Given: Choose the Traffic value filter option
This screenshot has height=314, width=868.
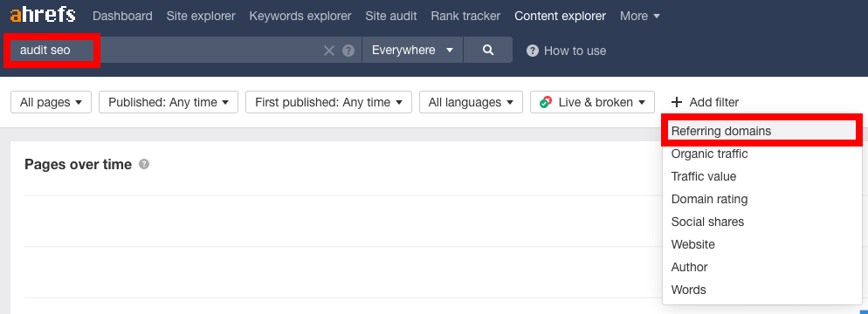Looking at the screenshot, I should point(762,176).
